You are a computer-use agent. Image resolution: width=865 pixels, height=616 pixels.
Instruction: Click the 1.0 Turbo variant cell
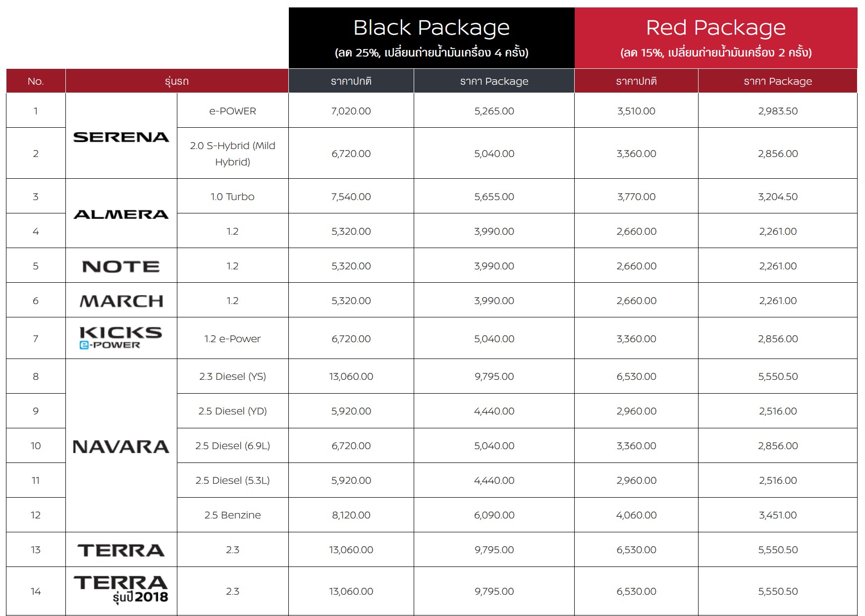coord(232,197)
